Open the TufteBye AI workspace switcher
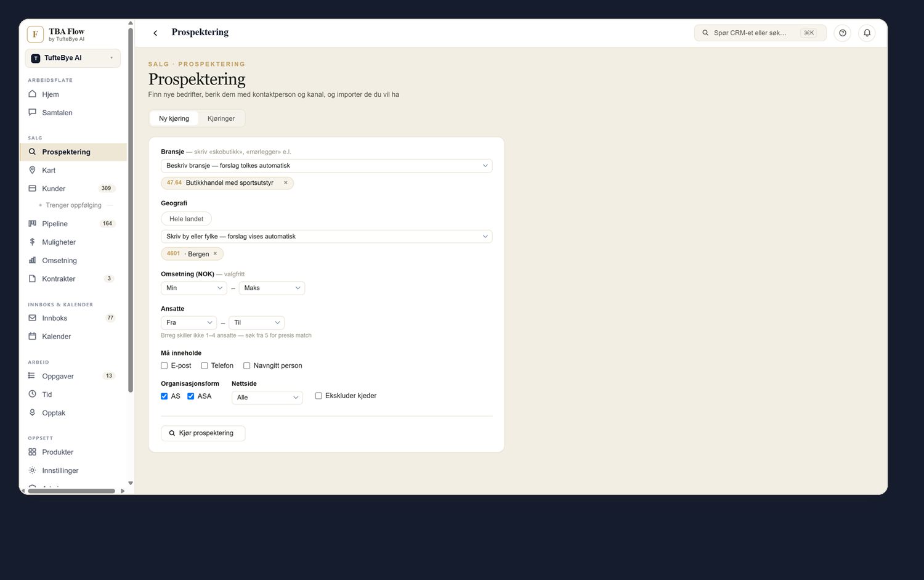Viewport: 924px width, 580px height. [x=73, y=59]
